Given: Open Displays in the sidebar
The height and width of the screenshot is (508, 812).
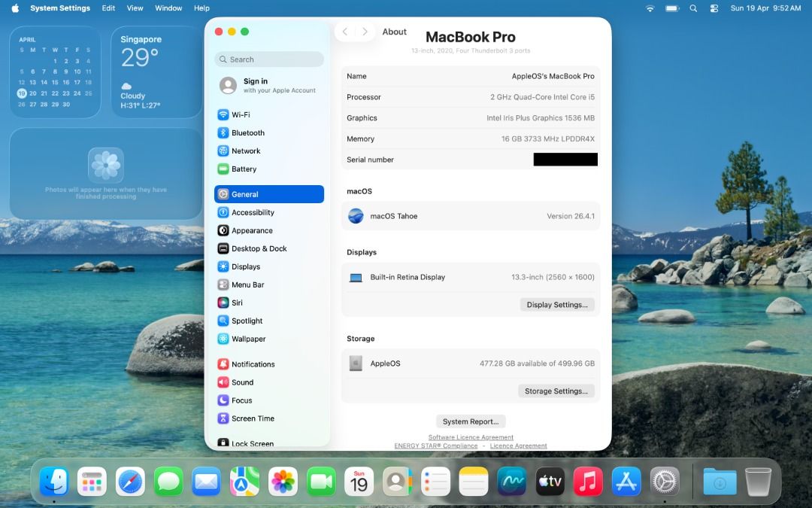Looking at the screenshot, I should click(x=268, y=267).
